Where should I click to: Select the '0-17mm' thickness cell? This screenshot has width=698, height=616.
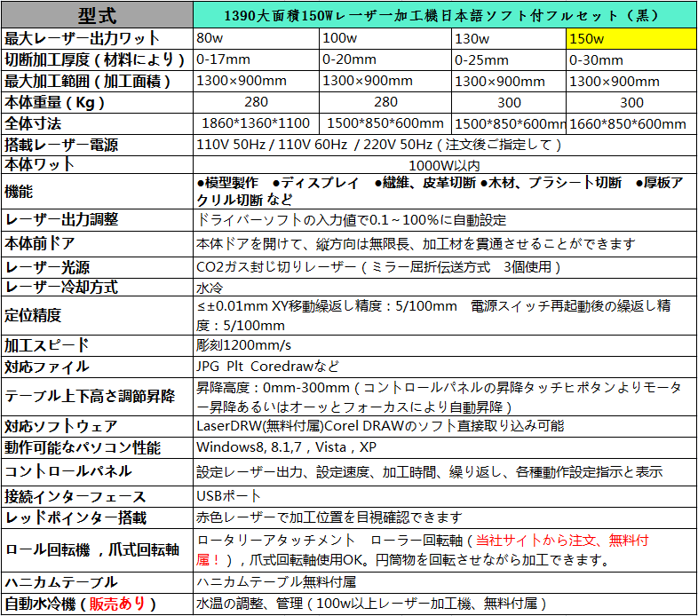click(x=256, y=59)
